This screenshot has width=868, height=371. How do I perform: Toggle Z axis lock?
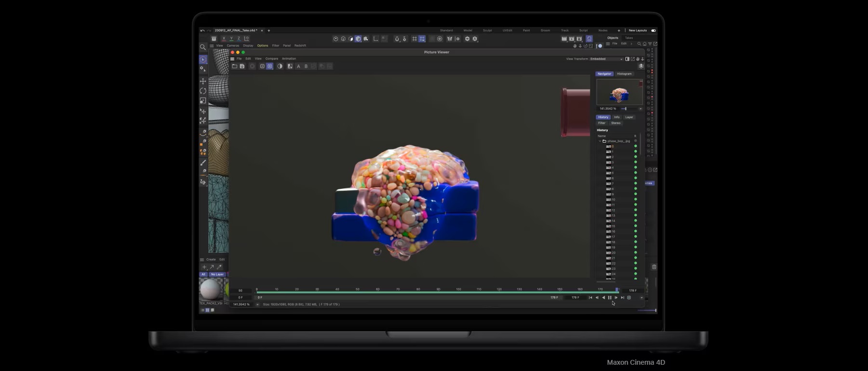[239, 39]
